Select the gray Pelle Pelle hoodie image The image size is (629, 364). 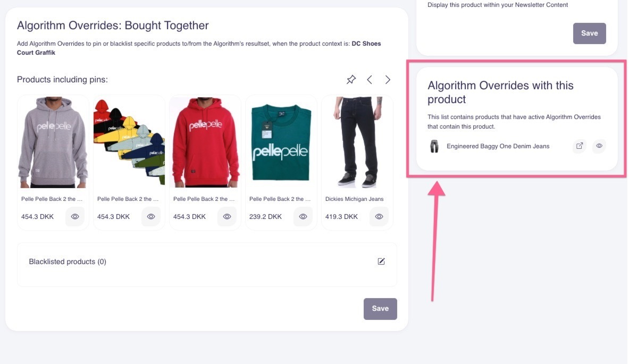click(53, 142)
